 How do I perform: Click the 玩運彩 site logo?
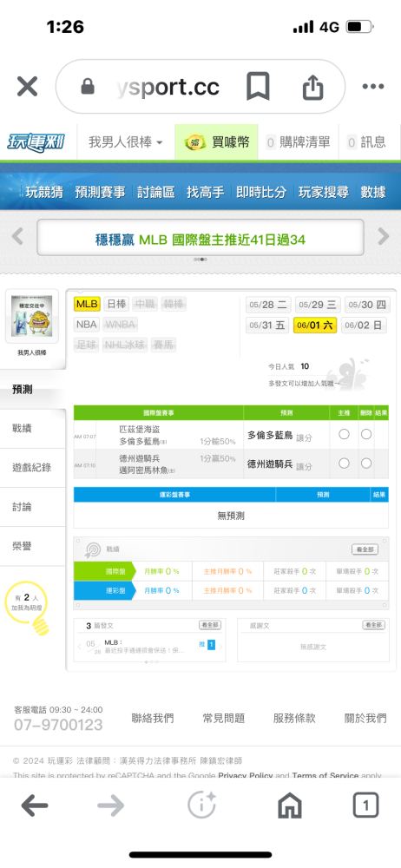tap(36, 143)
